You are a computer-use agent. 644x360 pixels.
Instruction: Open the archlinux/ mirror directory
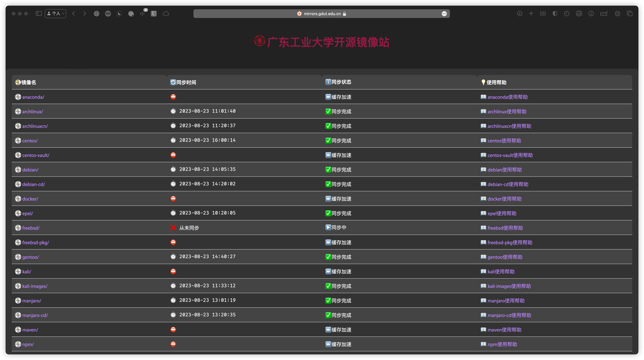coord(32,112)
